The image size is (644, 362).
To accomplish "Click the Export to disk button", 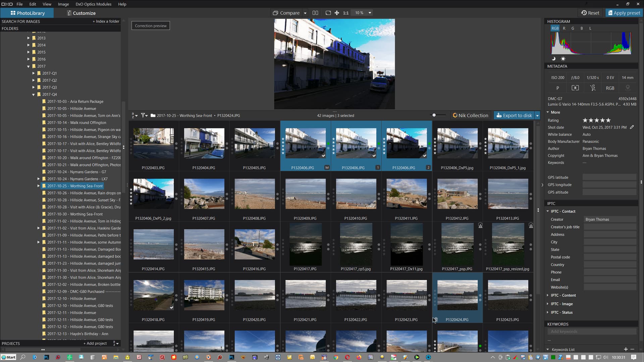I will [x=514, y=115].
